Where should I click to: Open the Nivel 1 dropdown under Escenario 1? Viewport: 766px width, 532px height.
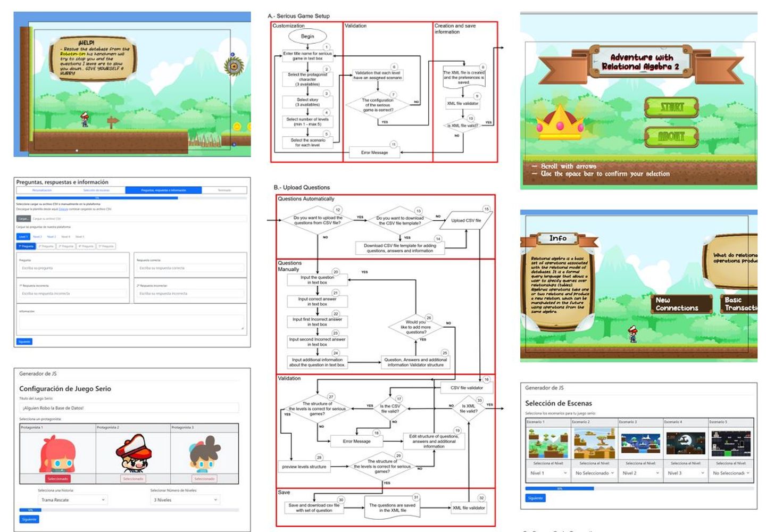click(548, 473)
